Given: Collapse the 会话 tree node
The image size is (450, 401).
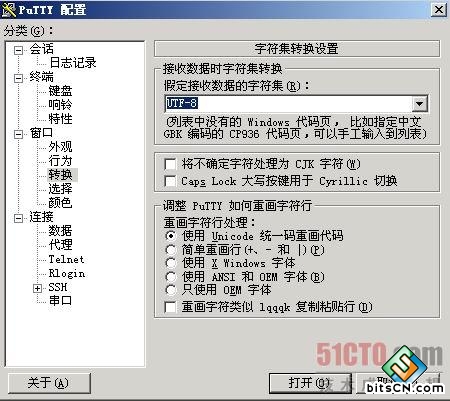Looking at the screenshot, I should click(18, 50).
